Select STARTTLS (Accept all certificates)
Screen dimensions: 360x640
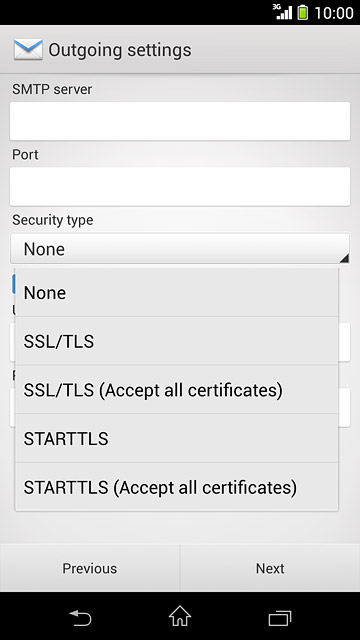point(176,487)
